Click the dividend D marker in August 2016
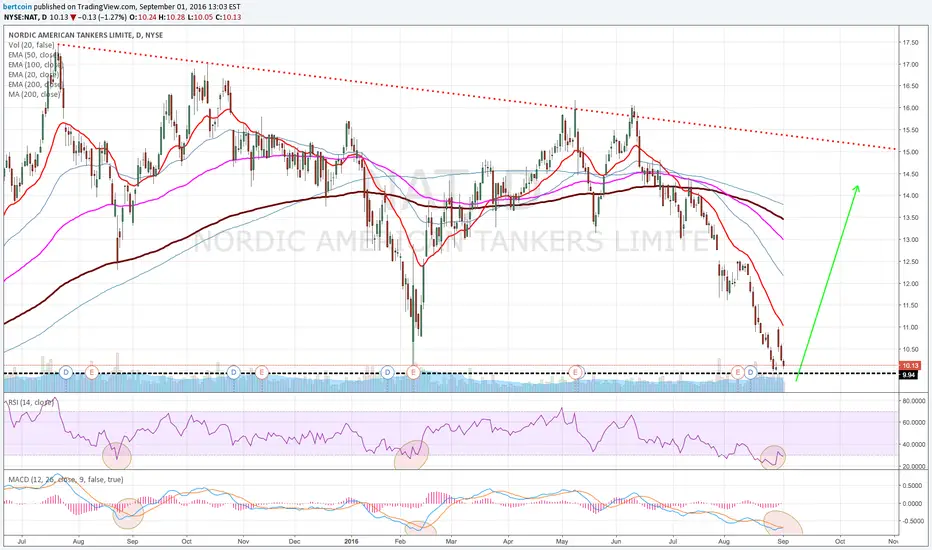 click(x=751, y=373)
